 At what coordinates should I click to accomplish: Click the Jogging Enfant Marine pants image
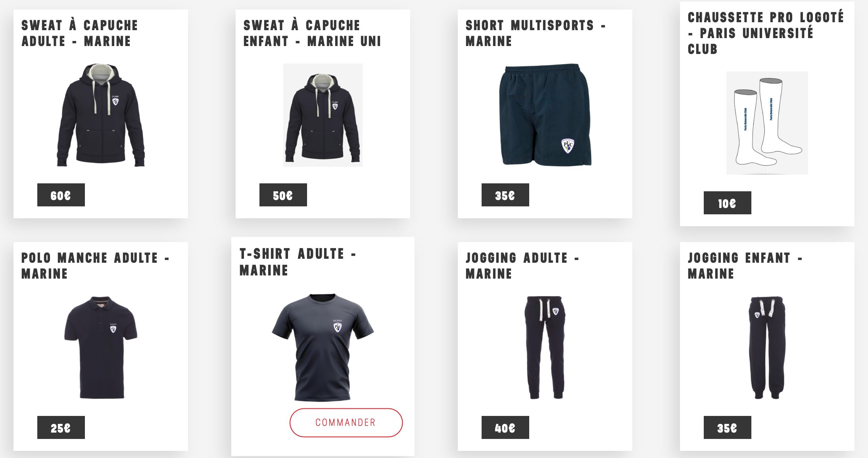pos(767,347)
